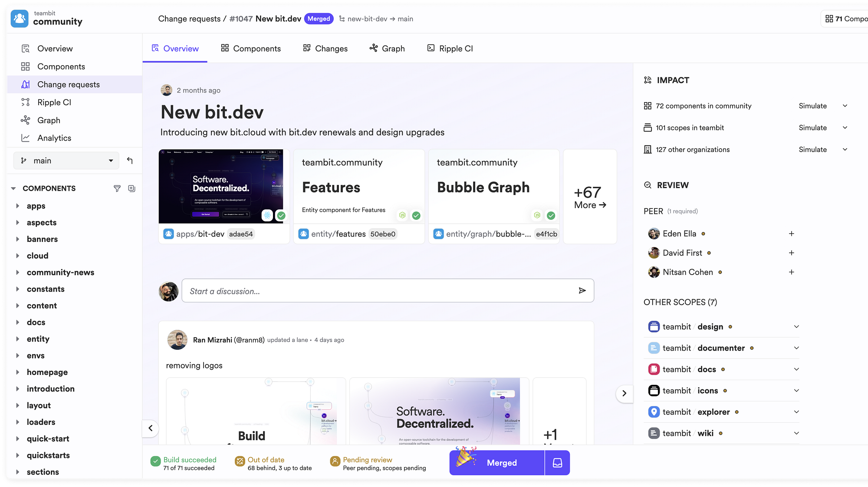
Task: Expand 101 scopes in teambit impact row
Action: [845, 128]
